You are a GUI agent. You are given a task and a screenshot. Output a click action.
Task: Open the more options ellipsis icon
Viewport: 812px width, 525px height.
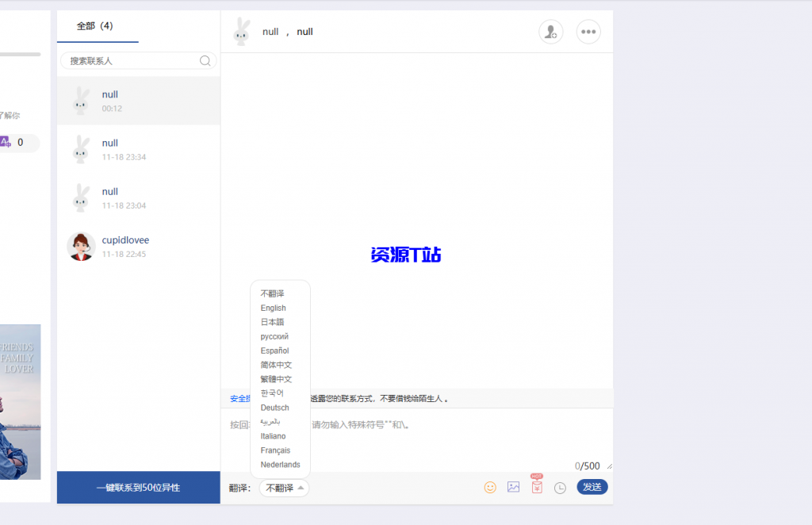point(588,32)
